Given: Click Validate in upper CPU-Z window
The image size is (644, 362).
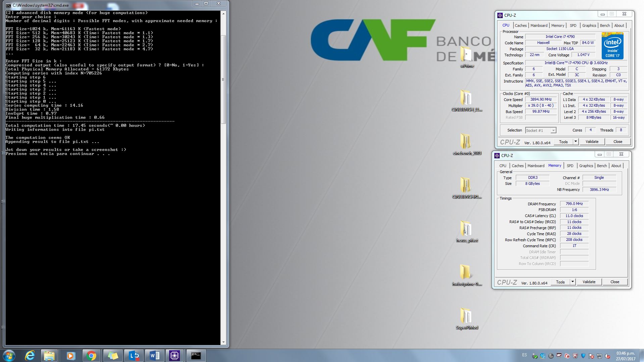Looking at the screenshot, I should 592,142.
